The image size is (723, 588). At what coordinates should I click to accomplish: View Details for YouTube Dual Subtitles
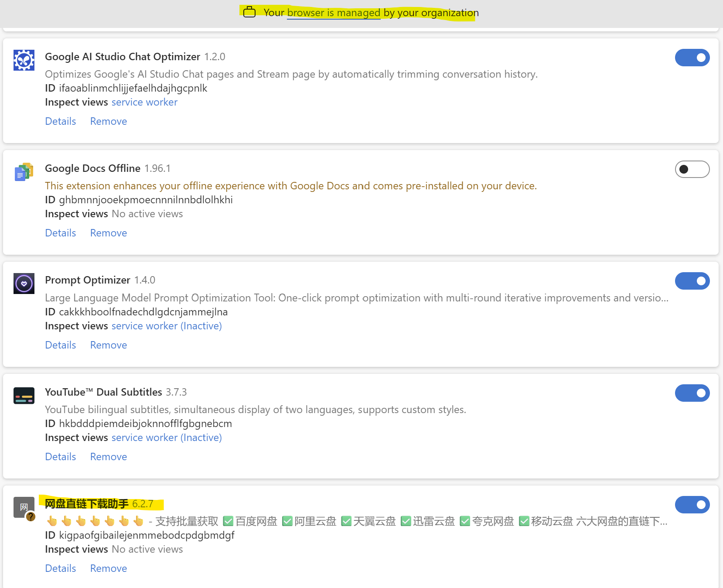coord(61,457)
